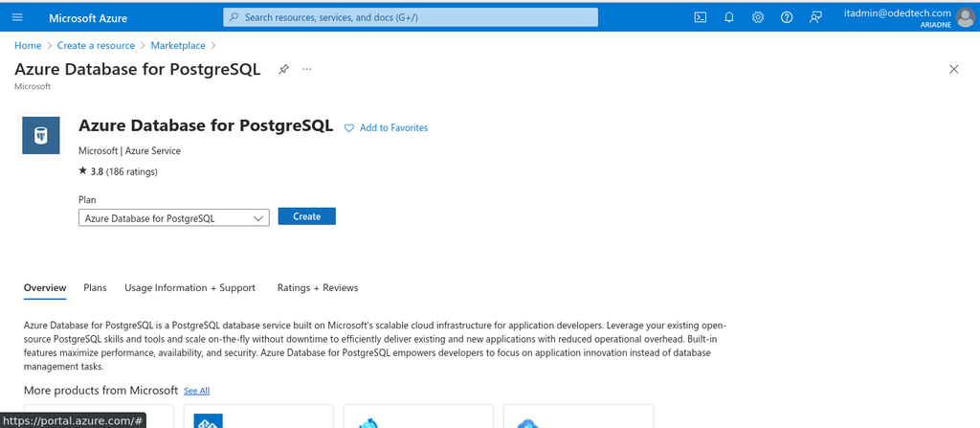The image size is (980, 428).
Task: Open the ellipsis more options menu
Action: [307, 69]
